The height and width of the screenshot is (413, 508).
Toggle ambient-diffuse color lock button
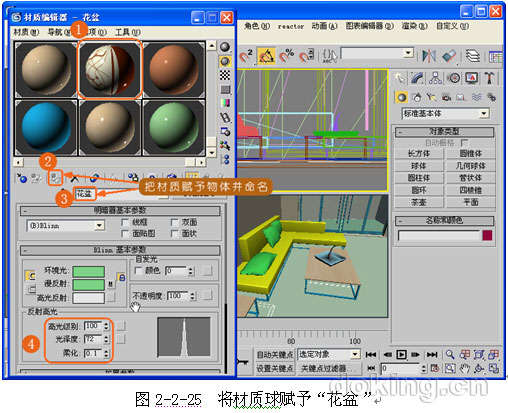(x=121, y=277)
